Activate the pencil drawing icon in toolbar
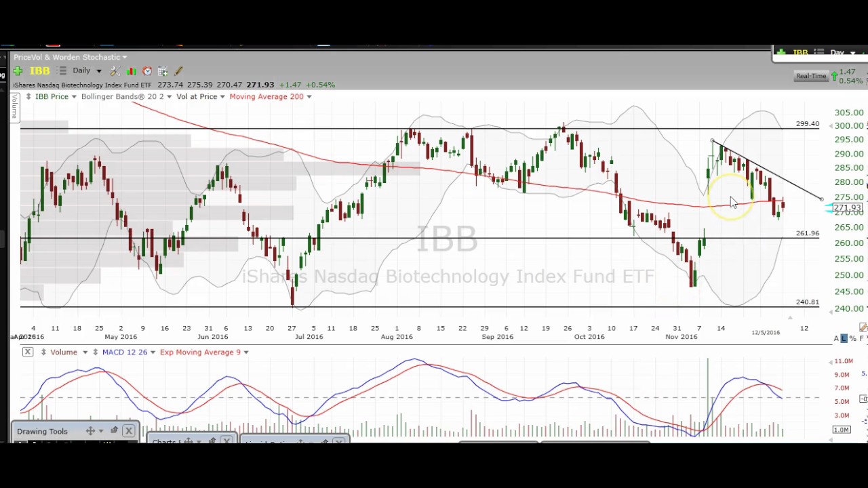Viewport: 868px width, 488px height. click(178, 70)
